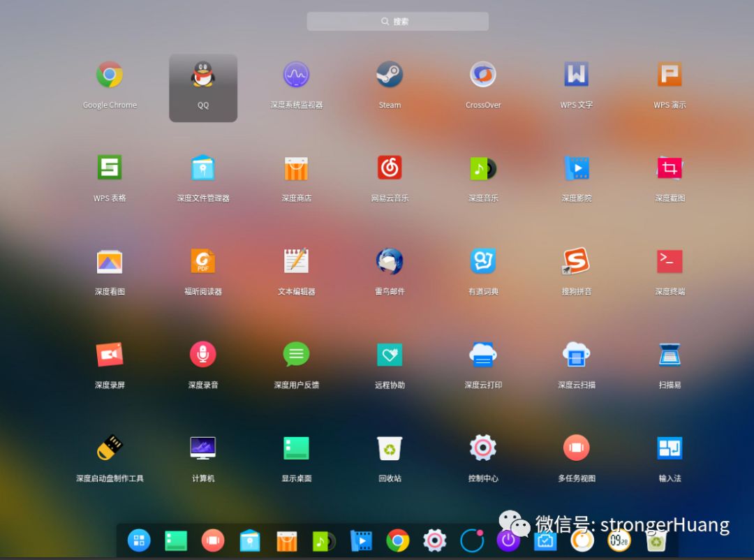The image size is (754, 560).
Task: Open 有道词典 dictionary
Action: click(x=482, y=261)
